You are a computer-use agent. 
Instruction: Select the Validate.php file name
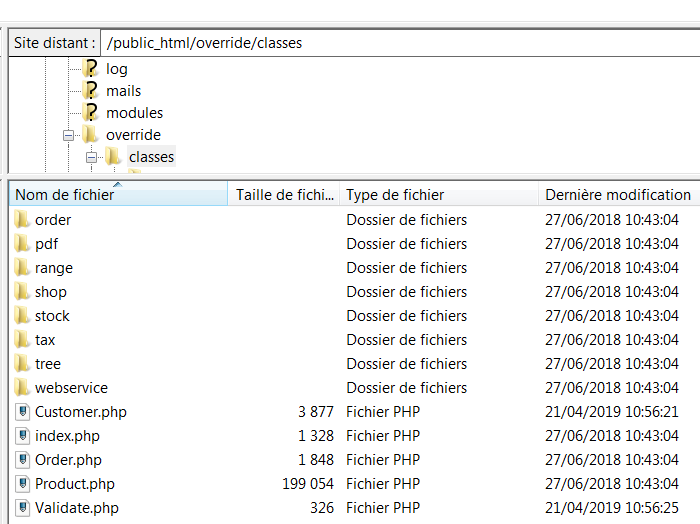click(77, 508)
